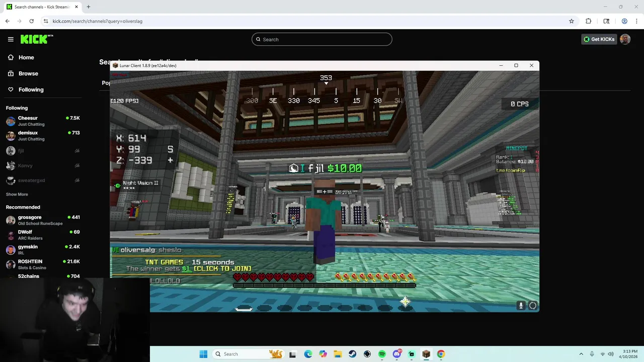Open volume speaker tray icon

[611, 354]
